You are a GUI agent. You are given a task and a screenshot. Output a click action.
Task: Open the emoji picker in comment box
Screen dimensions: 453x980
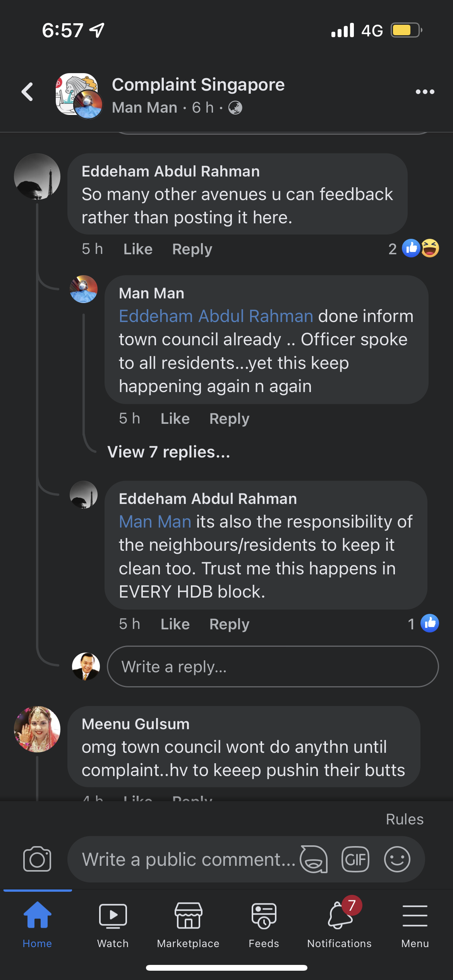click(x=397, y=859)
